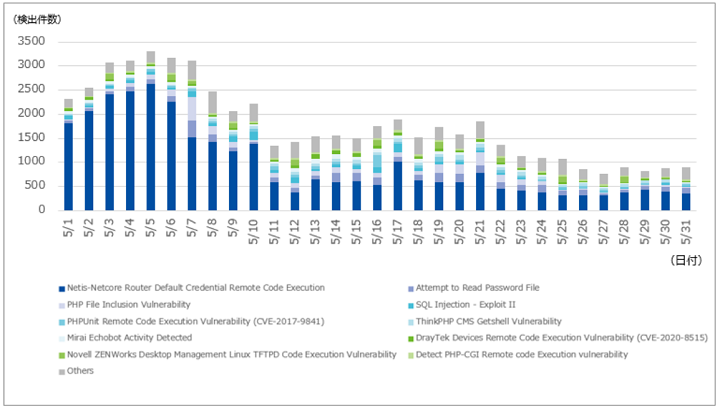Click the ThinkPHP CMS Getshell legend swatch
This screenshot has height=409, width=720.
pos(411,322)
